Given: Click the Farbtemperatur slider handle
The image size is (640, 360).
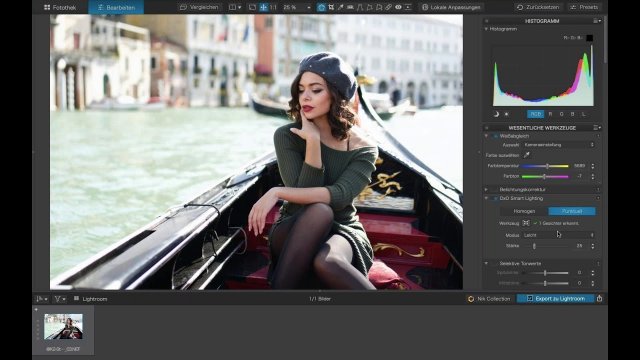Looking at the screenshot, I should (547, 166).
